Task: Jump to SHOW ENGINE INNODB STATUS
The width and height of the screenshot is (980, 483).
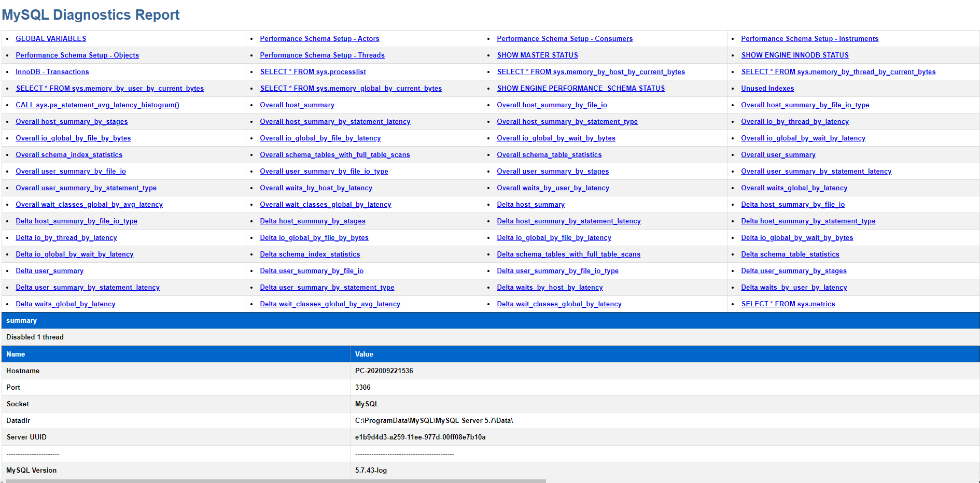Action: tap(795, 55)
